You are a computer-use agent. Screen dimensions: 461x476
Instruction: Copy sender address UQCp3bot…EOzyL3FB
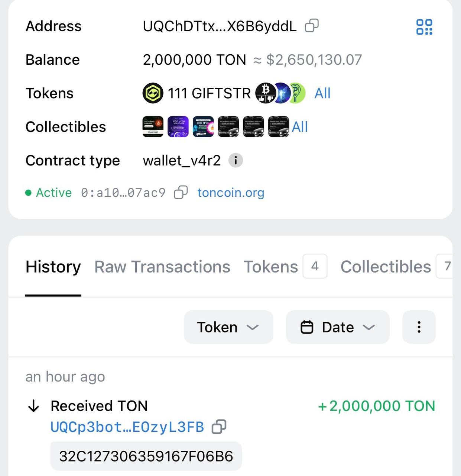219,427
